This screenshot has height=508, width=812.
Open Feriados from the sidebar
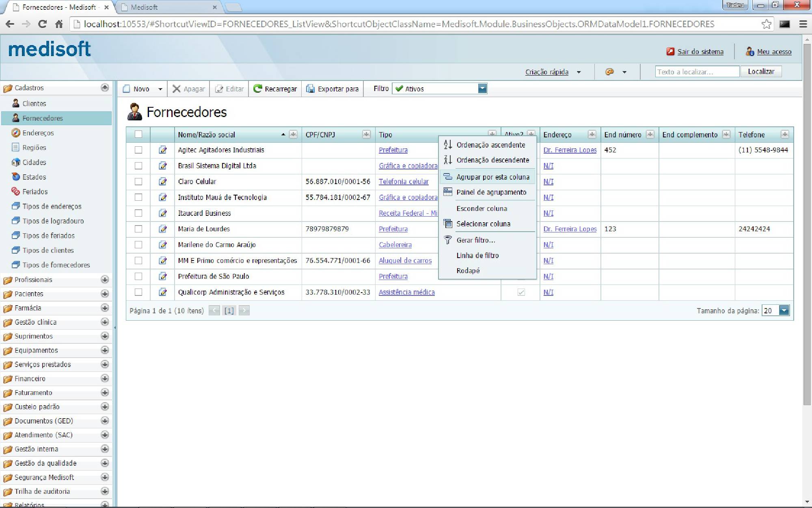point(35,191)
